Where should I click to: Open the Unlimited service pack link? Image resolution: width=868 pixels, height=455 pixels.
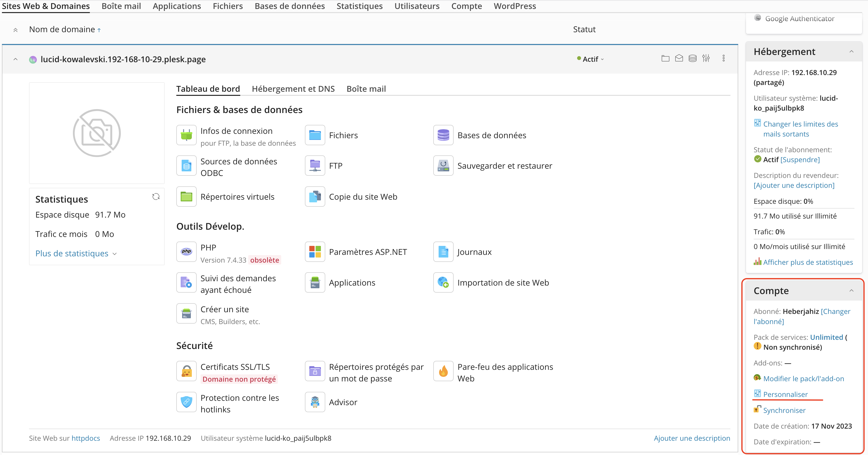point(826,337)
